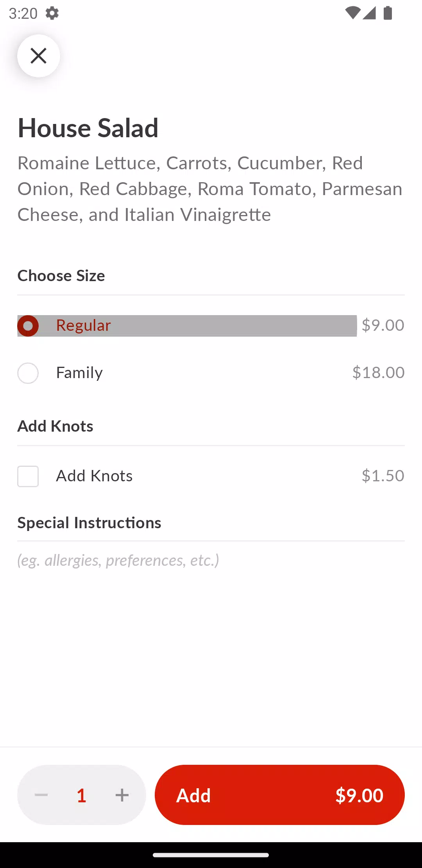The image size is (422, 868).
Task: Tap the $1.50 knots price
Action: click(x=383, y=476)
